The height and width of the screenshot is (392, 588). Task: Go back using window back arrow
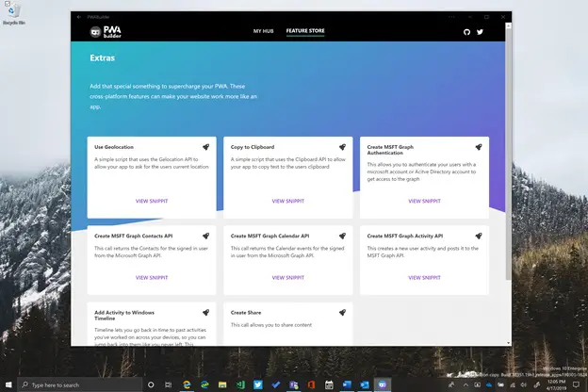coord(77,16)
